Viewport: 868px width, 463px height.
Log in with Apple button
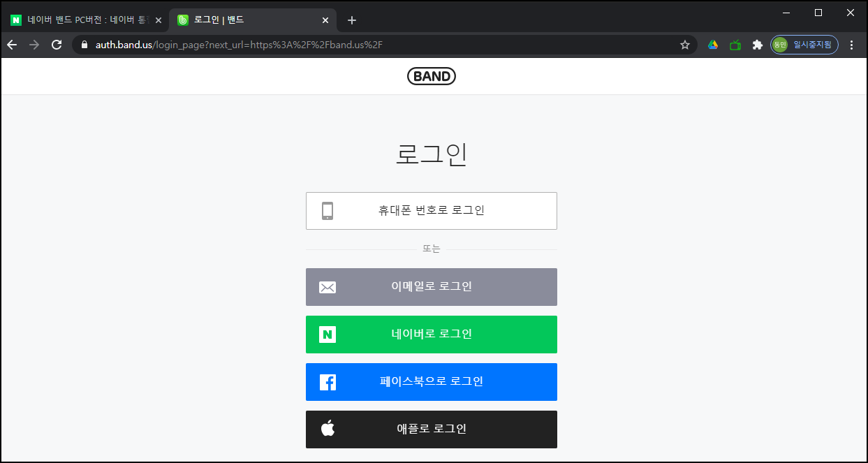click(432, 429)
